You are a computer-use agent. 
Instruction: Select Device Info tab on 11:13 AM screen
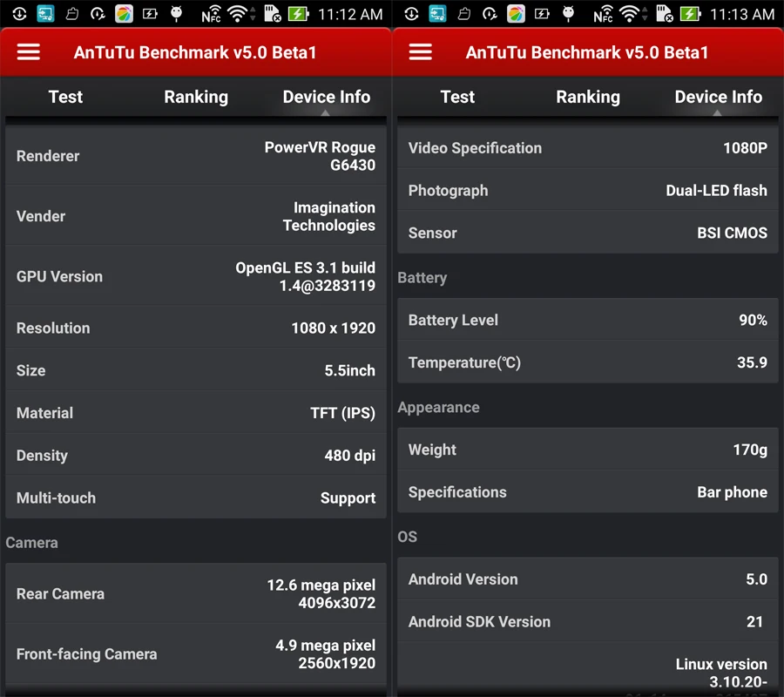(719, 97)
